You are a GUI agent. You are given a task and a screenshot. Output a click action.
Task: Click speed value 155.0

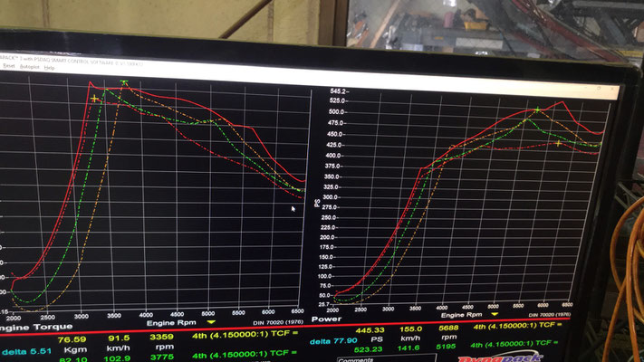pyautogui.click(x=410, y=329)
